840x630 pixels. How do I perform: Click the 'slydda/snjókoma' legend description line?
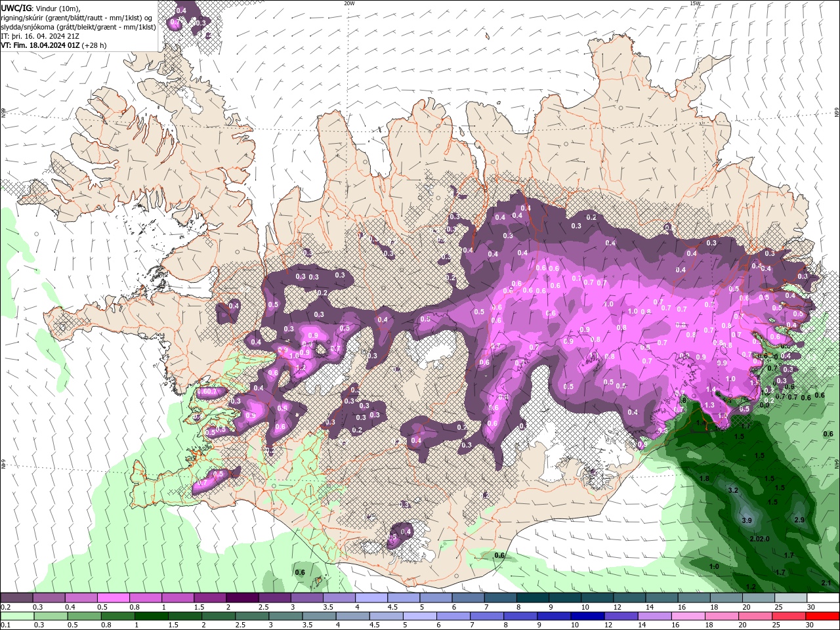(x=79, y=27)
